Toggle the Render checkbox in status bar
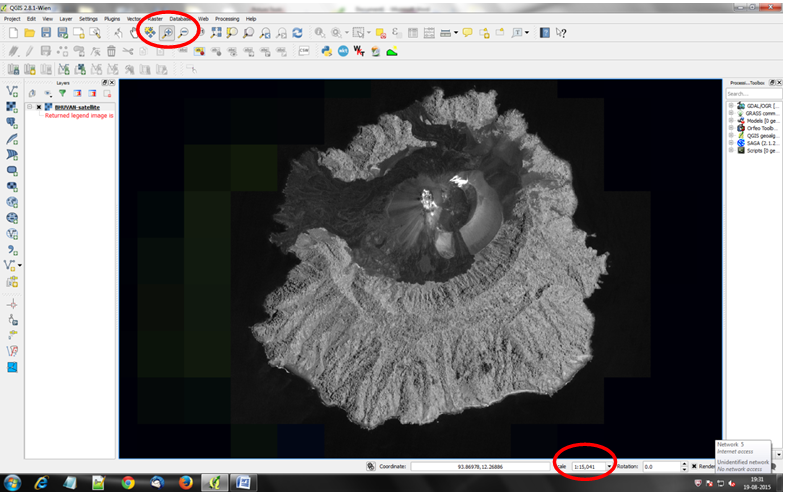 click(x=695, y=466)
